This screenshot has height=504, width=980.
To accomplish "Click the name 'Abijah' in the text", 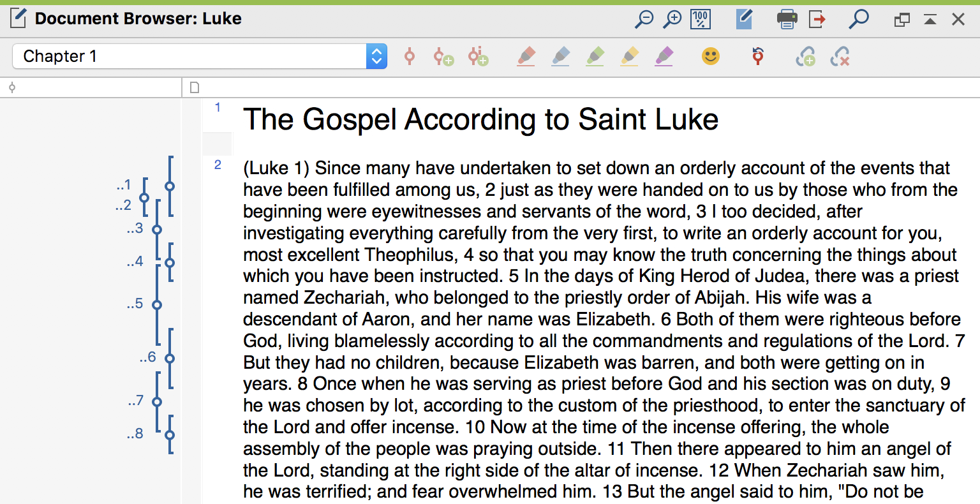I will [x=723, y=298].
